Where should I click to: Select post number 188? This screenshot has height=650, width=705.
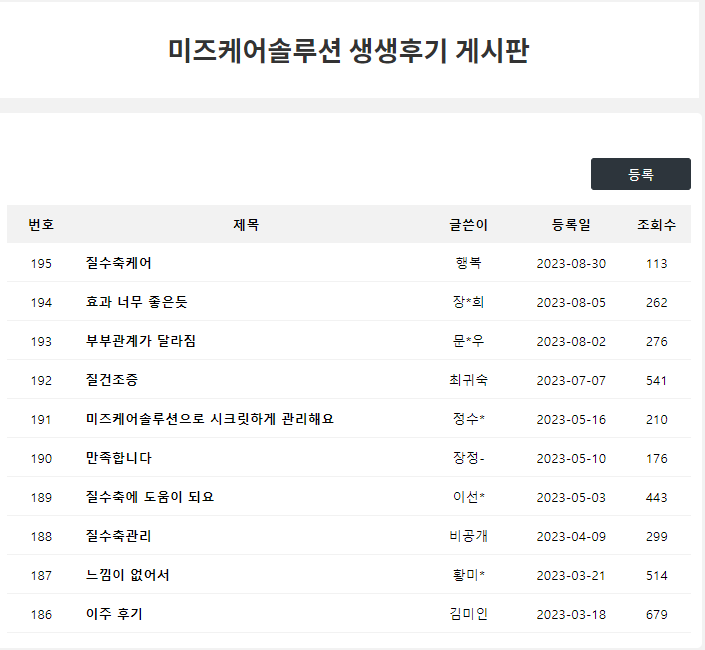pos(41,537)
